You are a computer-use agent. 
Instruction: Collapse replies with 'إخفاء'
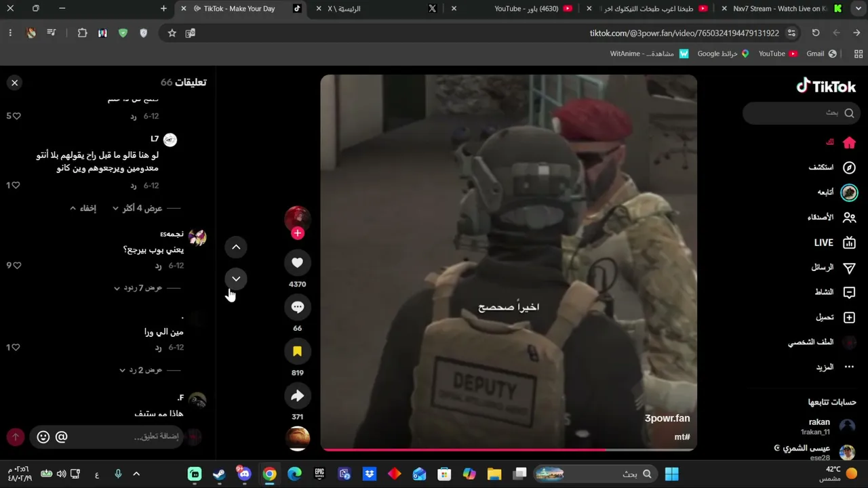(83, 208)
